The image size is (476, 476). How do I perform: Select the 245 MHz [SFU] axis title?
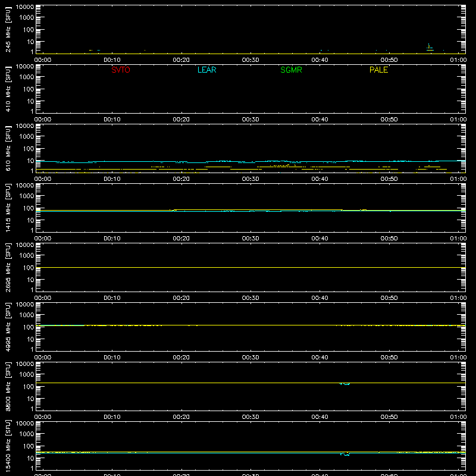8,29
